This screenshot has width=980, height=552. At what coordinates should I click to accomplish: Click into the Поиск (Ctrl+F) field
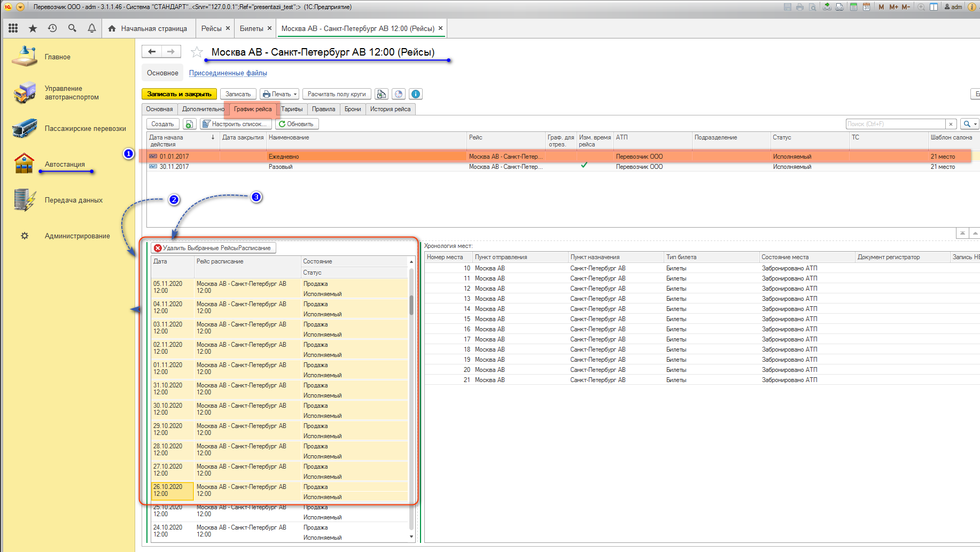[x=896, y=124]
